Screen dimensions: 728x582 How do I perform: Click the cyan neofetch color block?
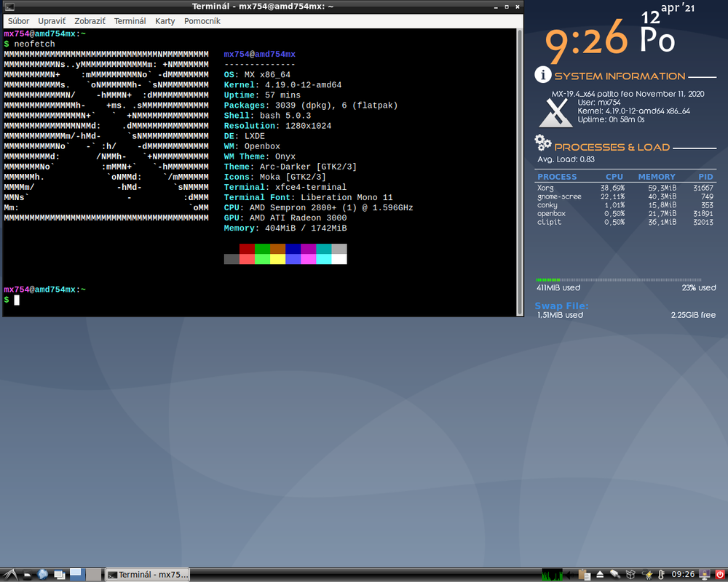[x=324, y=259]
